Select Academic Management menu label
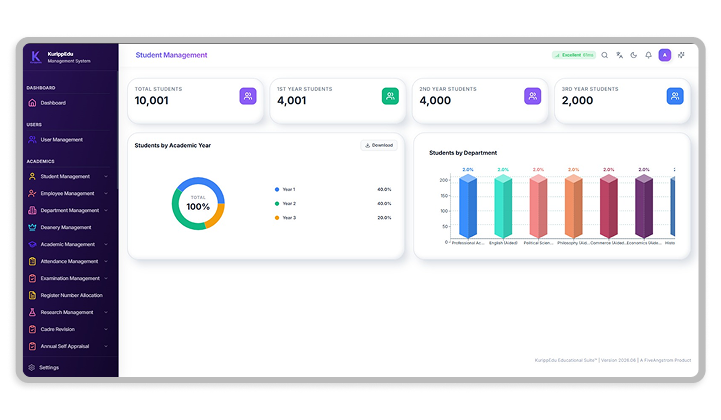Screen dimensions: 721x420 pyautogui.click(x=68, y=244)
